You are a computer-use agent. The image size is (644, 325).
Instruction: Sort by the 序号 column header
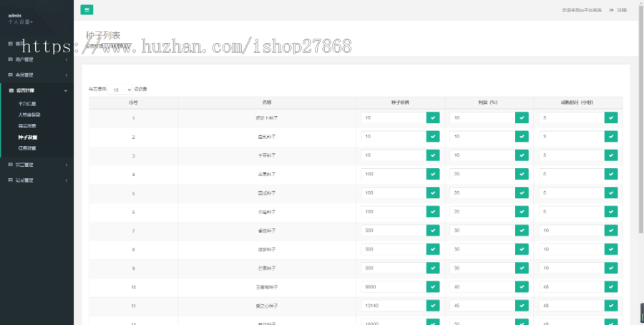[x=133, y=102]
